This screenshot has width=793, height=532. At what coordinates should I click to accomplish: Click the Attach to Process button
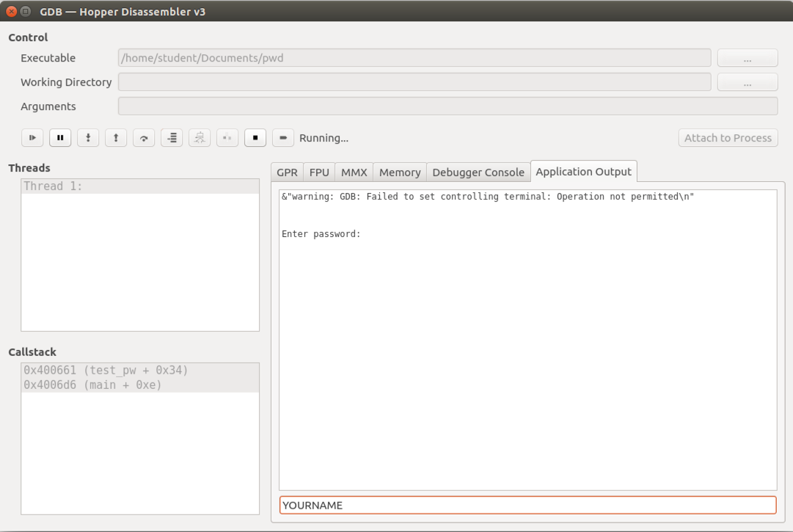[728, 137]
